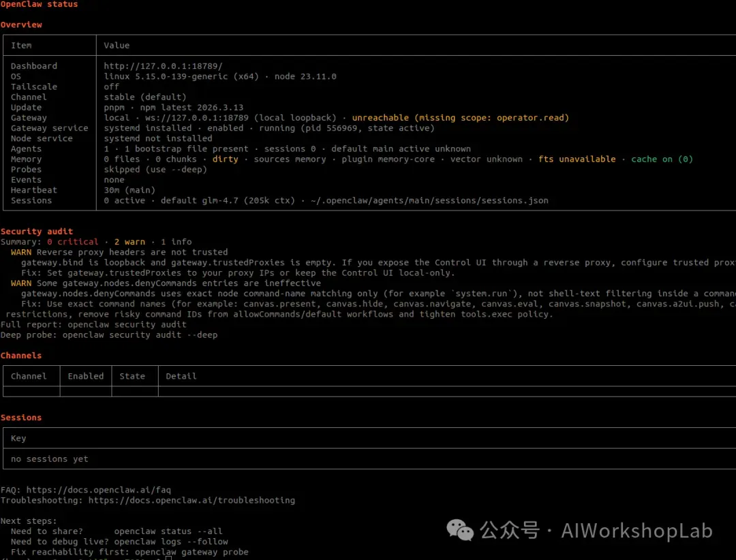This screenshot has width=736, height=560.
Task: Click WARN 'denyCommands entries are ineffective' line
Action: pyautogui.click(x=166, y=283)
